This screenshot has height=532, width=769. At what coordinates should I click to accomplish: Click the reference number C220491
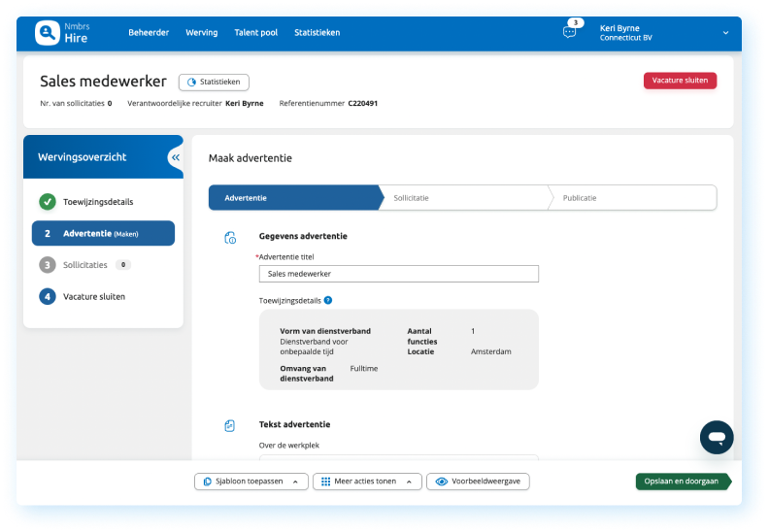click(363, 104)
